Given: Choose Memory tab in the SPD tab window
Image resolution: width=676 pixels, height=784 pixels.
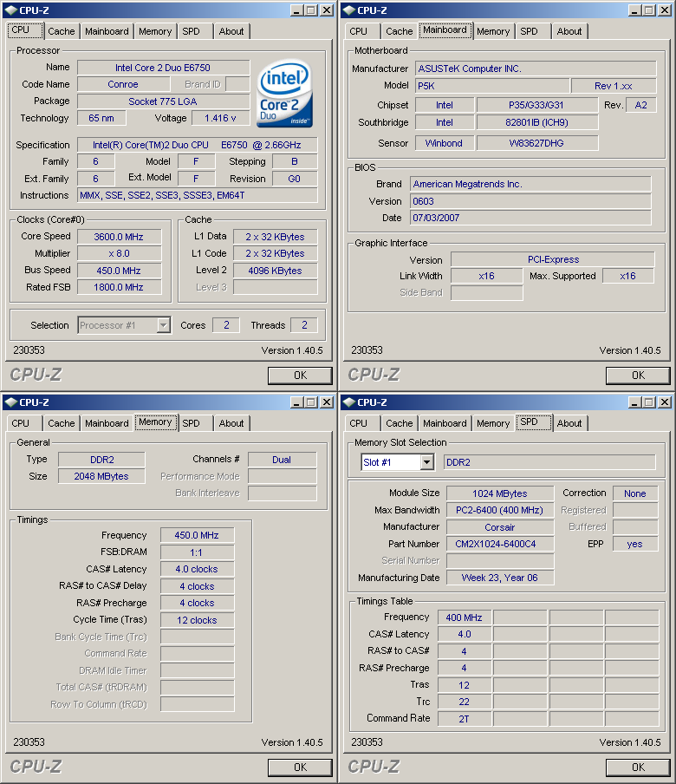Looking at the screenshot, I should (492, 423).
